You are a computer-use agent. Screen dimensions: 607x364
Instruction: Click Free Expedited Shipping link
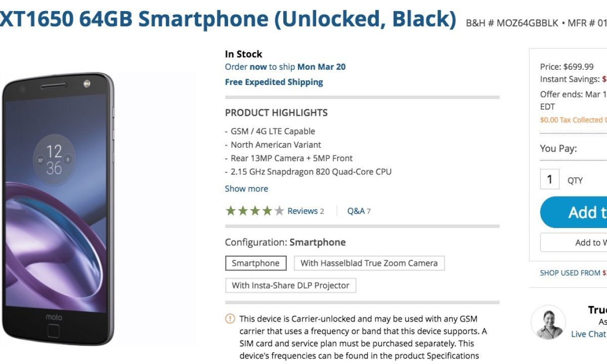[x=274, y=82]
